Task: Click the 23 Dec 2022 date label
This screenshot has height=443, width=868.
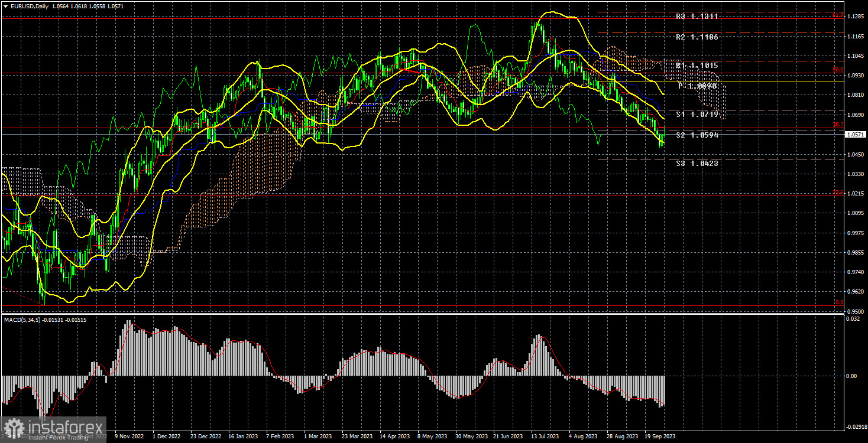Action: [x=205, y=437]
